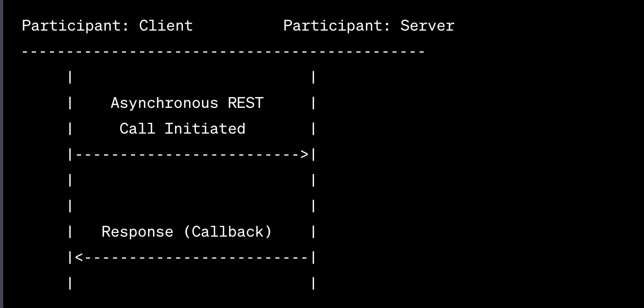Click the bottommost pipe of the Client lifeline
644x308 pixels.
coord(70,283)
